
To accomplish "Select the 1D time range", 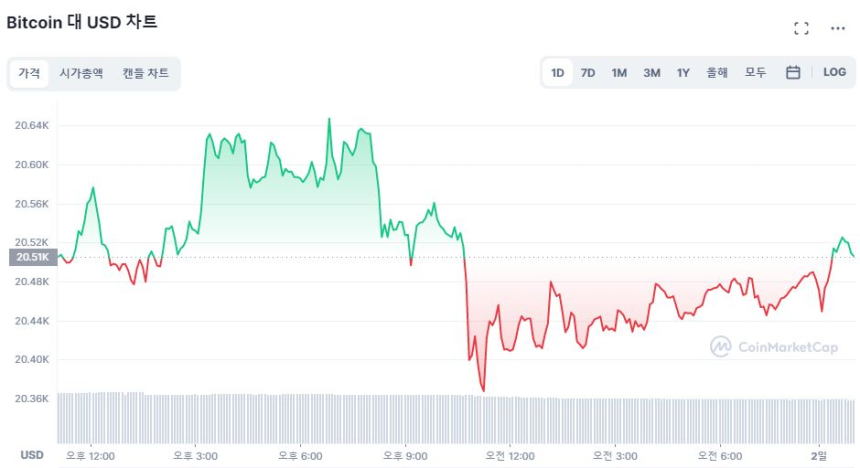I will tap(558, 72).
